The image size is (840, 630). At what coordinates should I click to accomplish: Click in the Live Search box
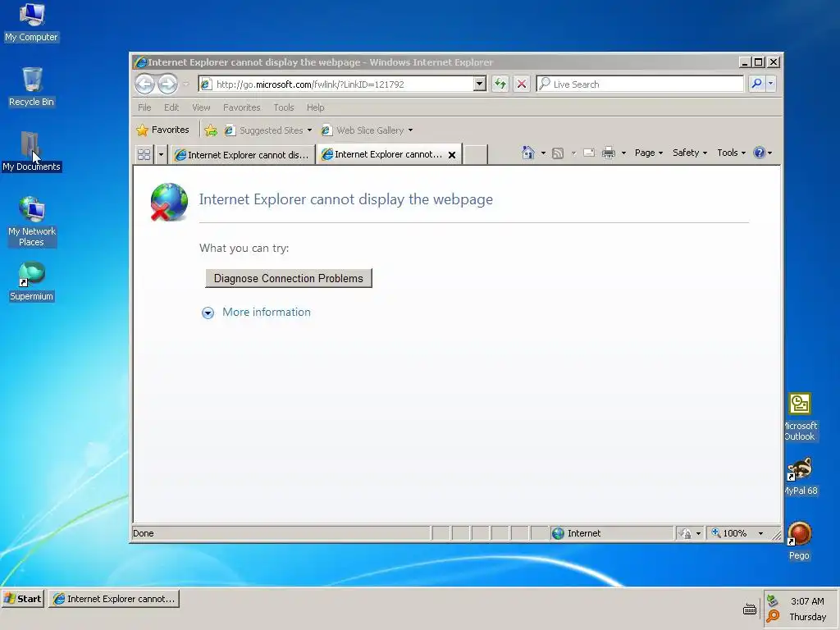(x=640, y=84)
